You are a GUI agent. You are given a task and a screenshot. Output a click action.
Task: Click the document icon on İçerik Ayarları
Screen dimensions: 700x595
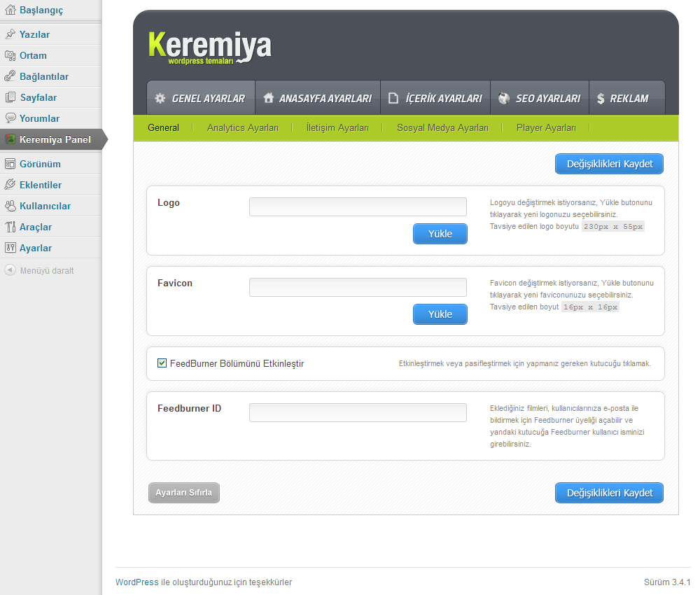coord(393,98)
